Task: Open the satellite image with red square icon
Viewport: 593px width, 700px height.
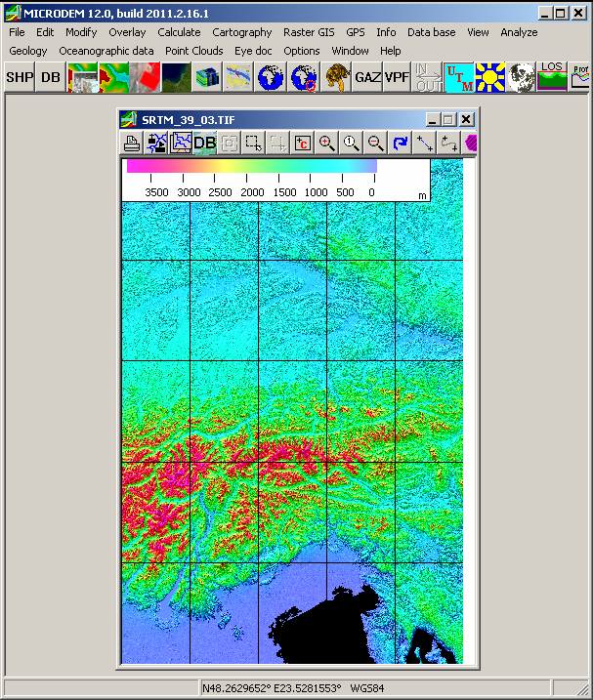Action: [x=146, y=77]
